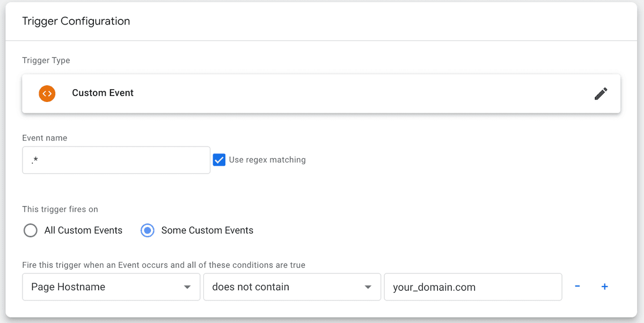Edit the trigger type using the pencil icon
Screen dimensions: 644x323
coord(601,93)
